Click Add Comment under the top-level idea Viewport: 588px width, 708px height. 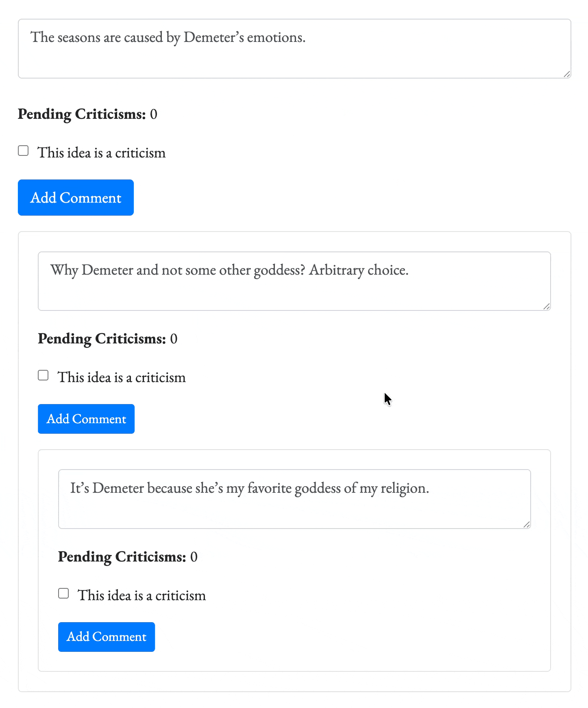coord(76,197)
